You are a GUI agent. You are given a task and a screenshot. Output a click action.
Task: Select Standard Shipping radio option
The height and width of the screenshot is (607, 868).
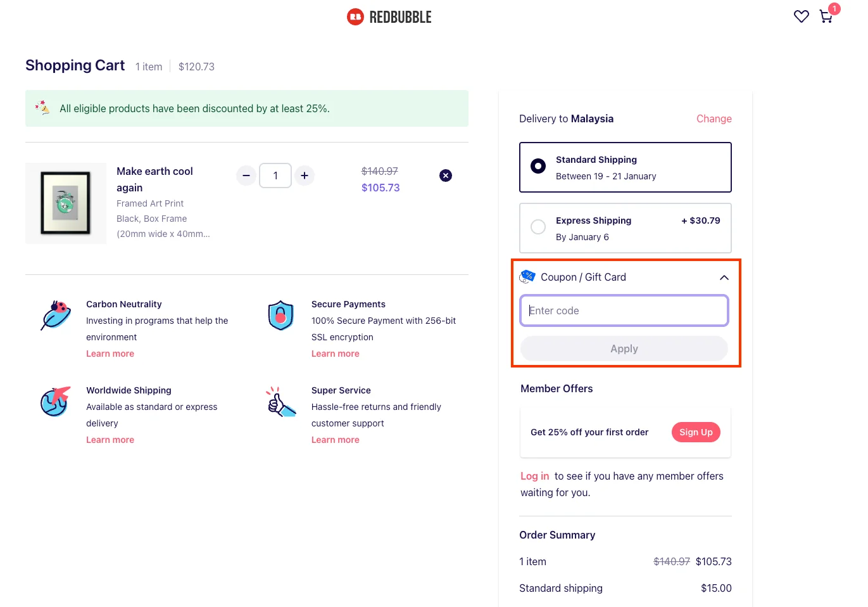click(538, 166)
